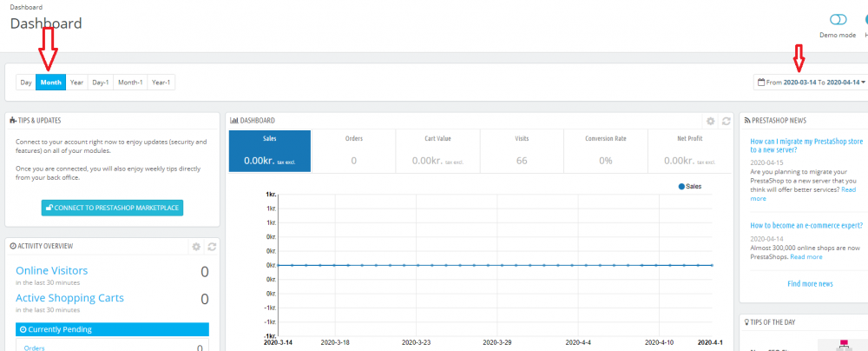Click Connect to PrestaShop Marketplace button

point(112,209)
